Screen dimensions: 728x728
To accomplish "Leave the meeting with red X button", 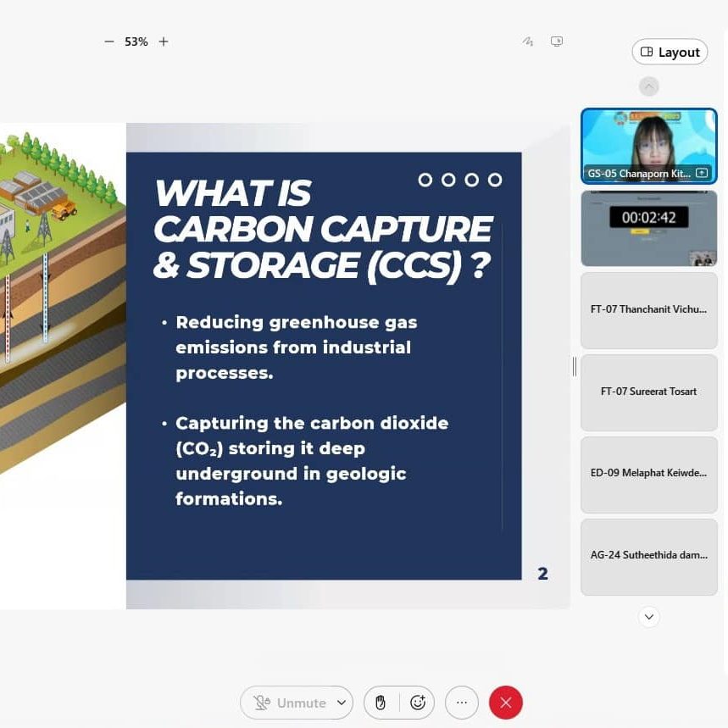I will pyautogui.click(x=506, y=703).
